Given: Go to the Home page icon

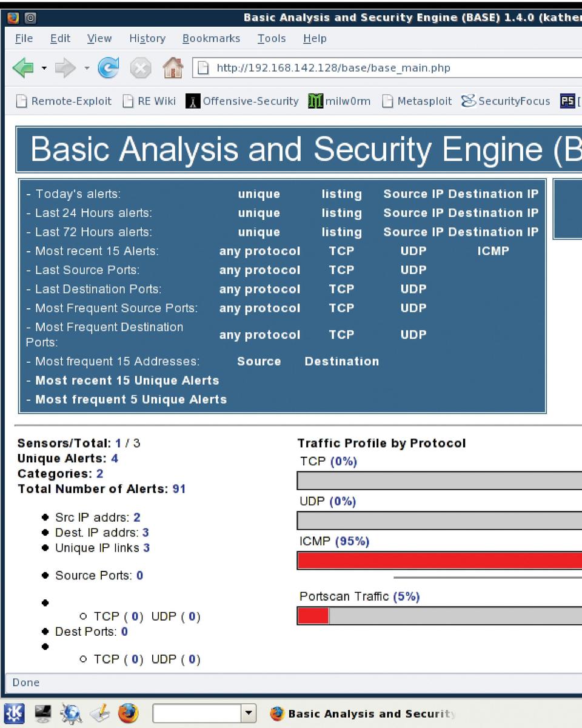Looking at the screenshot, I should pos(173,68).
